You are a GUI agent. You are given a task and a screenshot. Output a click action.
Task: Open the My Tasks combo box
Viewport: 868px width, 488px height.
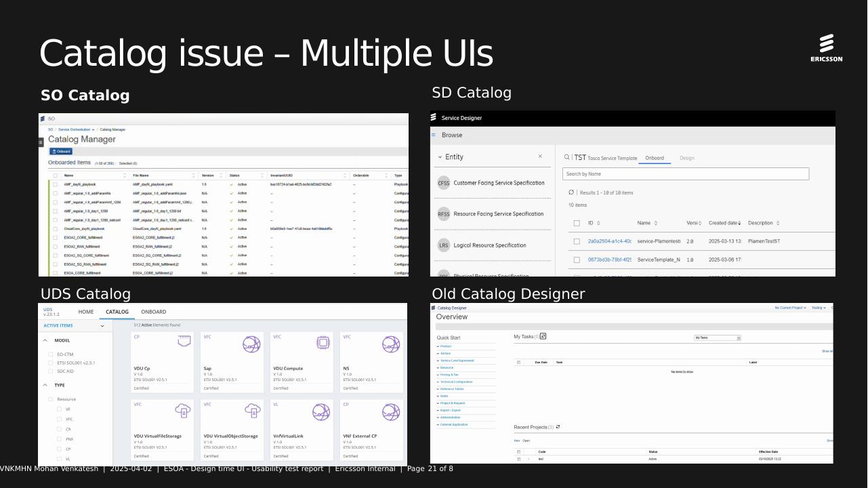718,338
